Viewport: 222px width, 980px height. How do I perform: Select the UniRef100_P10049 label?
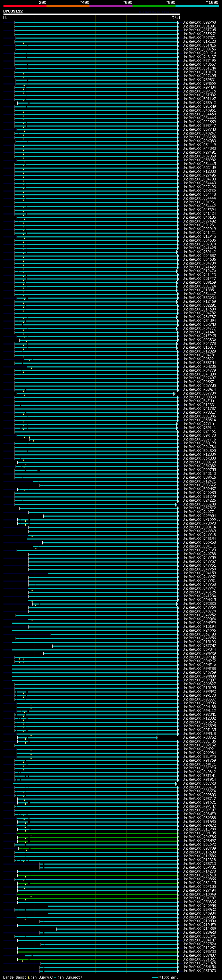tap(199, 894)
